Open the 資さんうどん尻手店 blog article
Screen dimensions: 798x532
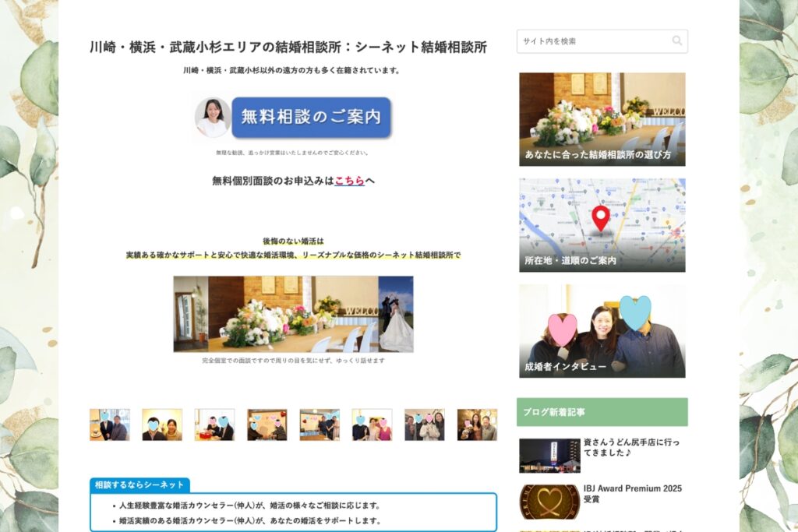(x=631, y=447)
